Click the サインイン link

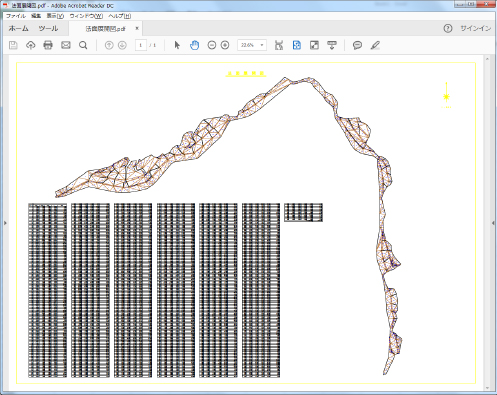pyautogui.click(x=475, y=28)
